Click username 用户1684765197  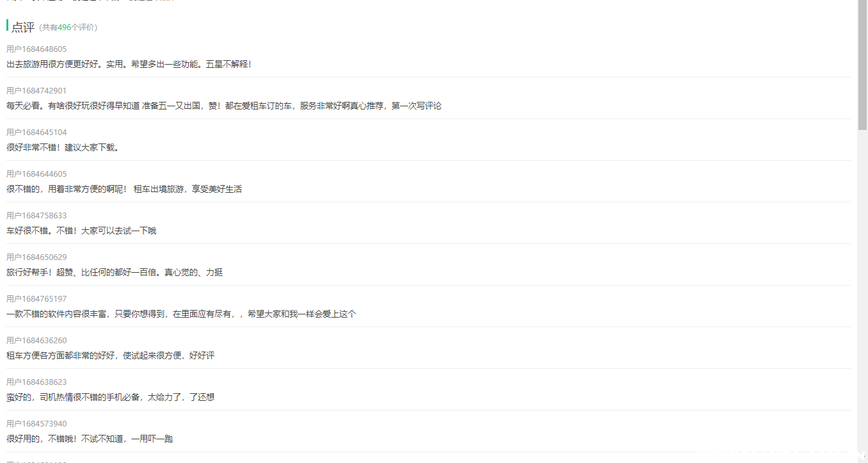point(36,299)
